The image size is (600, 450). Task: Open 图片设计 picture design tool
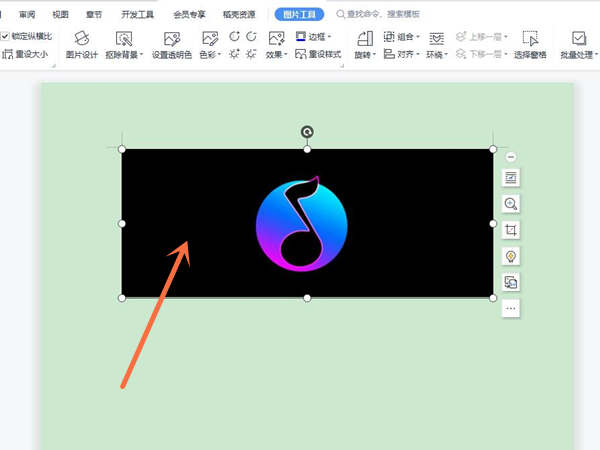82,45
